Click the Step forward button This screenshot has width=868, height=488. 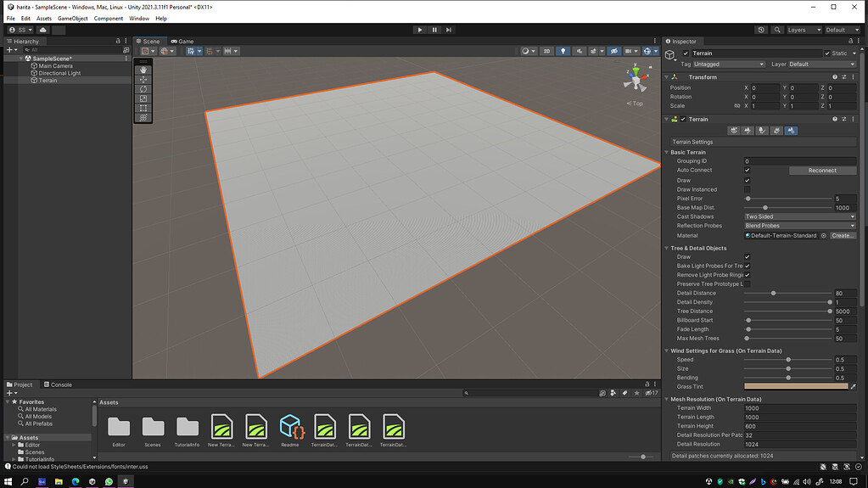coord(449,30)
